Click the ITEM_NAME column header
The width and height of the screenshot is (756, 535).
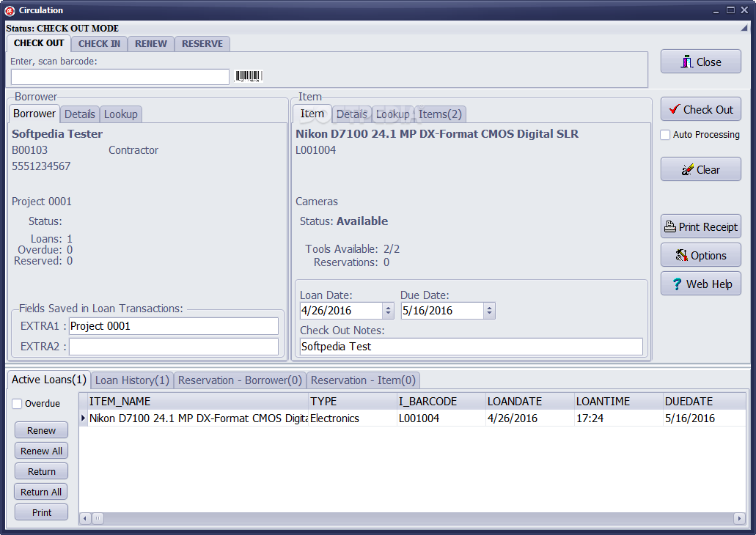[x=198, y=402]
